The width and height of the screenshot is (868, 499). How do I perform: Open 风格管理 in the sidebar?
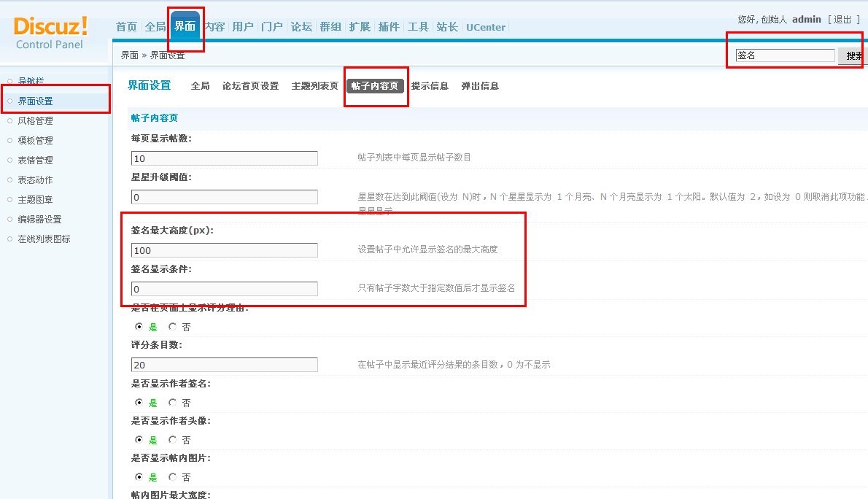click(36, 120)
